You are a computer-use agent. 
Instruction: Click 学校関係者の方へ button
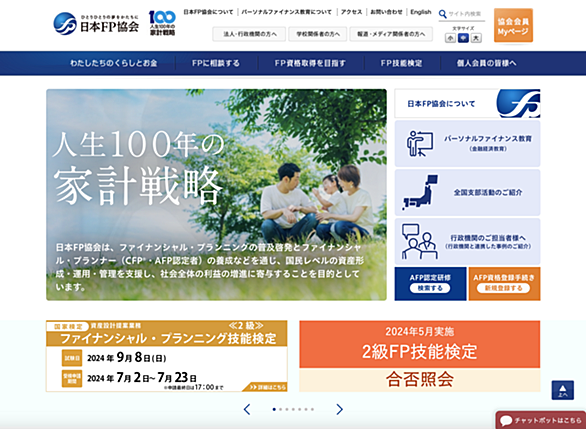tap(318, 34)
